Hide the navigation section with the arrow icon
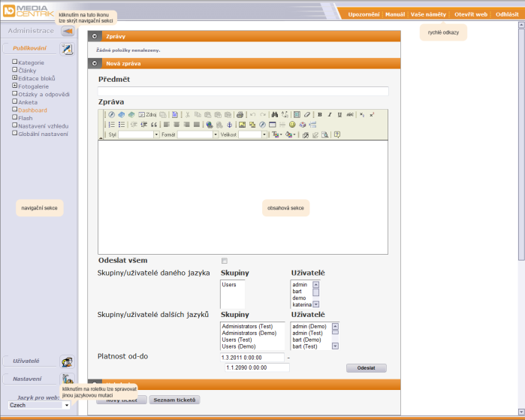The height and width of the screenshot is (420, 525). 68,31
